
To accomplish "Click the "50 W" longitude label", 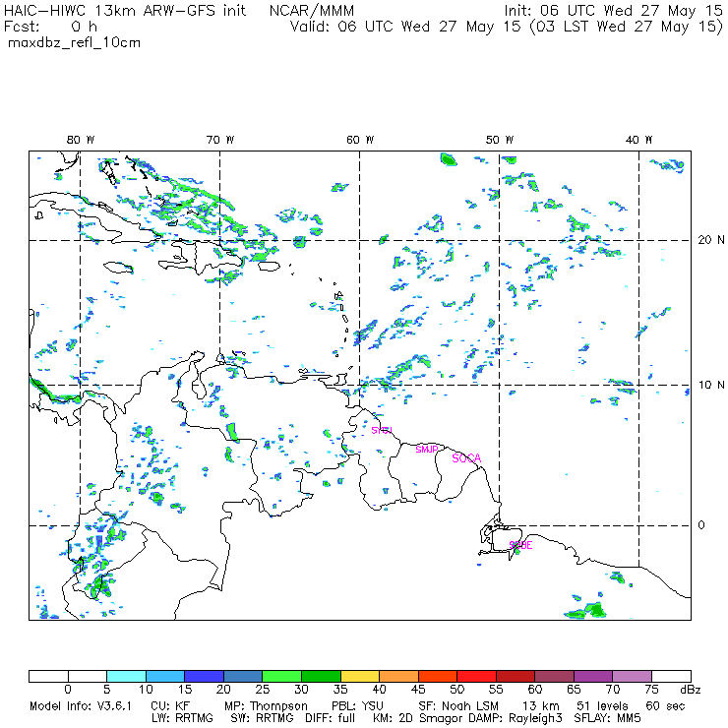I will click(x=500, y=140).
